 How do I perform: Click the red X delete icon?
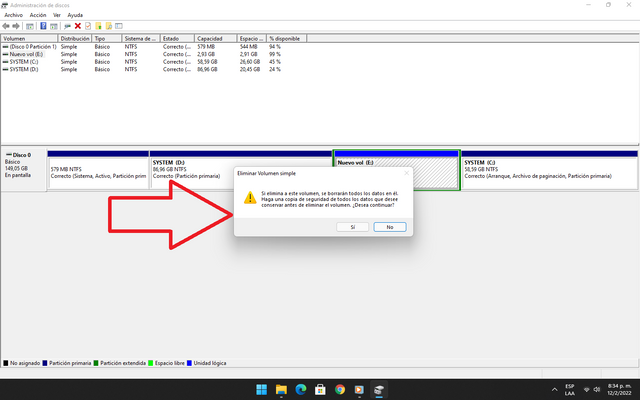pyautogui.click(x=78, y=26)
